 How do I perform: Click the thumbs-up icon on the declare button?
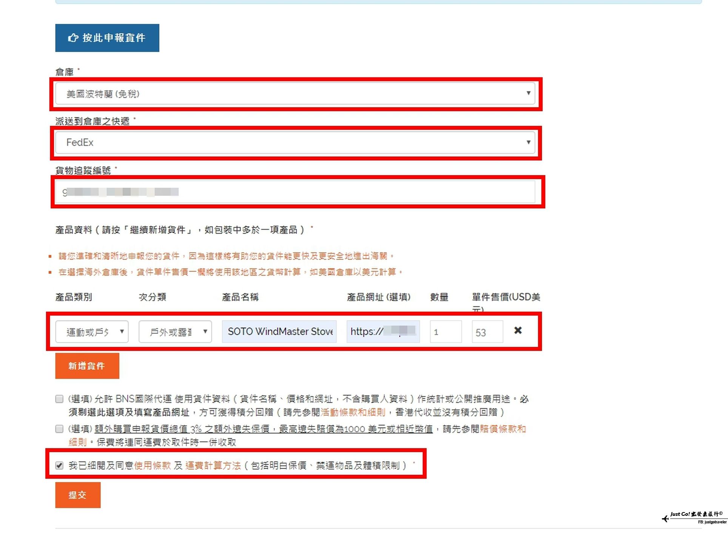(73, 38)
